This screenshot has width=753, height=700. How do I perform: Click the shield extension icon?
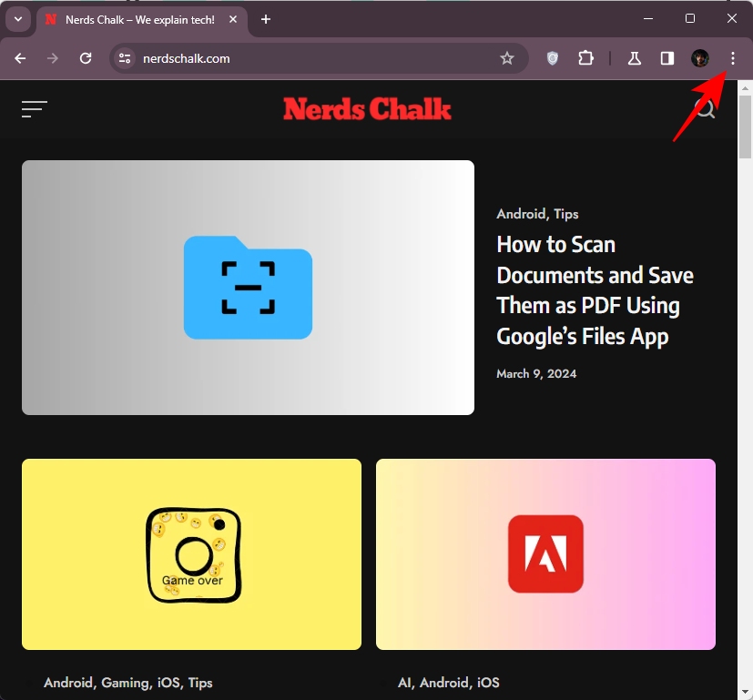pos(553,58)
